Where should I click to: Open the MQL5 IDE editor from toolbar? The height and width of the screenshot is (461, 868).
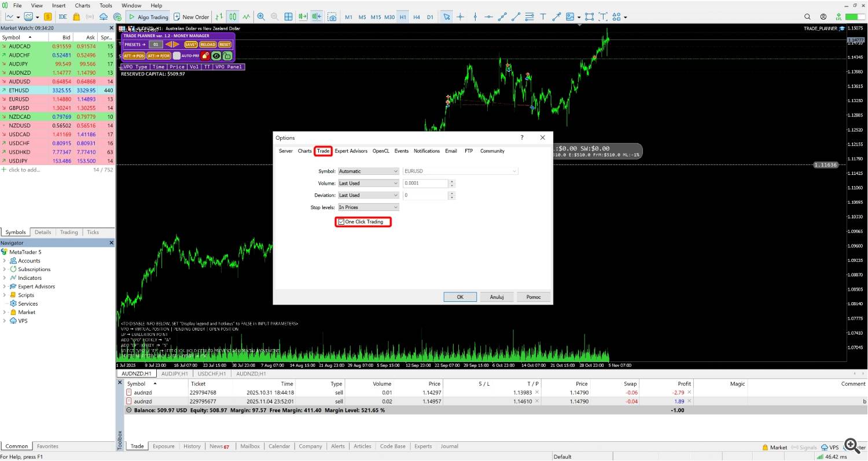pyautogui.click(x=62, y=17)
